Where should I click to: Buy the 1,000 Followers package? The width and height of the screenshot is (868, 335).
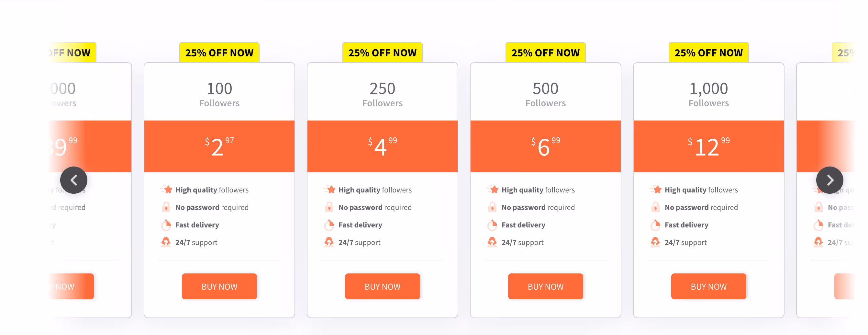[x=709, y=286]
